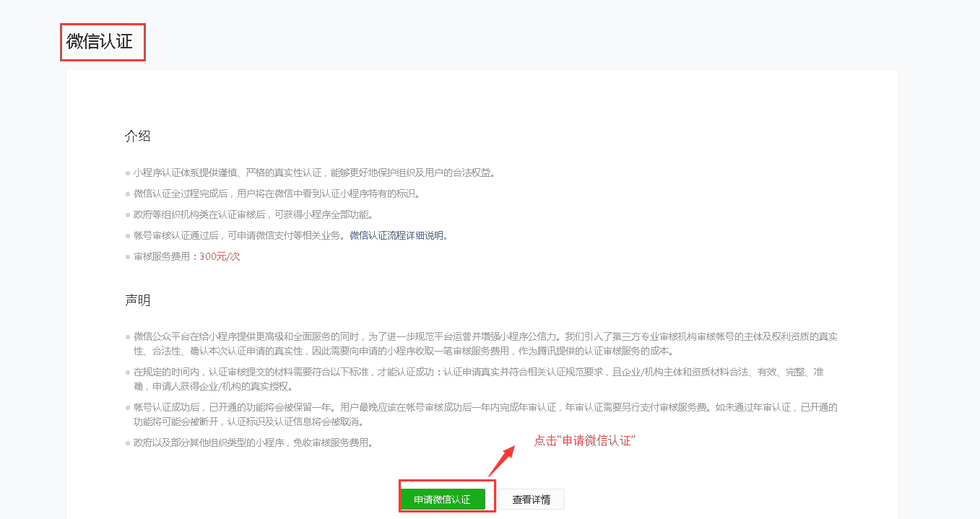The image size is (980, 519).
Task: Click the red 300元/次 fee text
Action: point(220,256)
